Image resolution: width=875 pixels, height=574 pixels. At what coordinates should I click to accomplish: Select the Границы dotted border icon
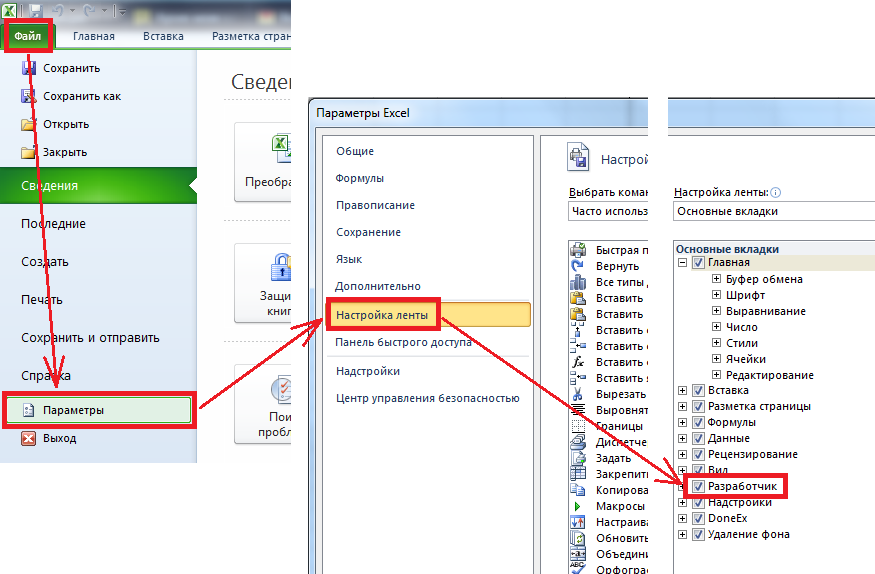(x=578, y=426)
